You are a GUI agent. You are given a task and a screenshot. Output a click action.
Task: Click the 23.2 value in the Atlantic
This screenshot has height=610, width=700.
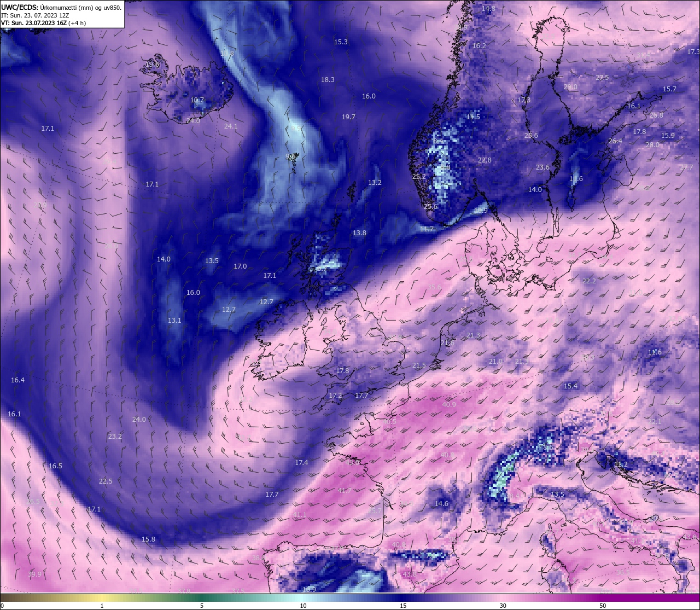(x=115, y=437)
